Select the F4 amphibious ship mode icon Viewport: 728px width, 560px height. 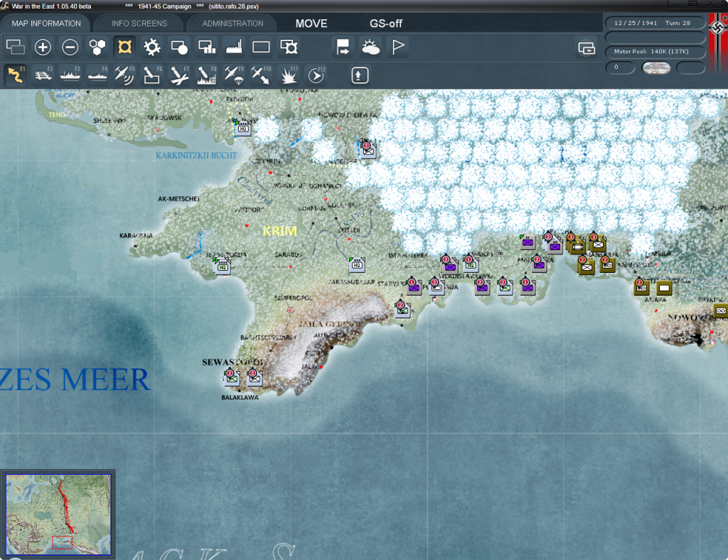pos(97,75)
